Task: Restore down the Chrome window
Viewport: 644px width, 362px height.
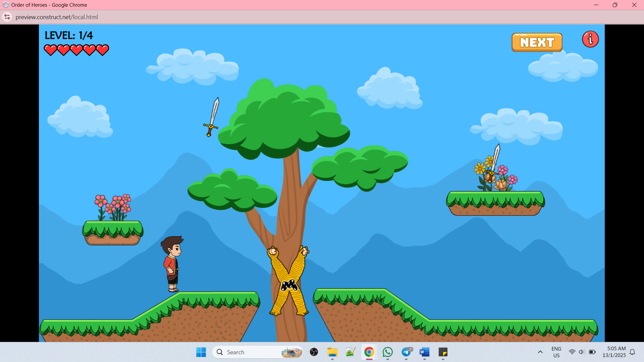Action: [615, 5]
